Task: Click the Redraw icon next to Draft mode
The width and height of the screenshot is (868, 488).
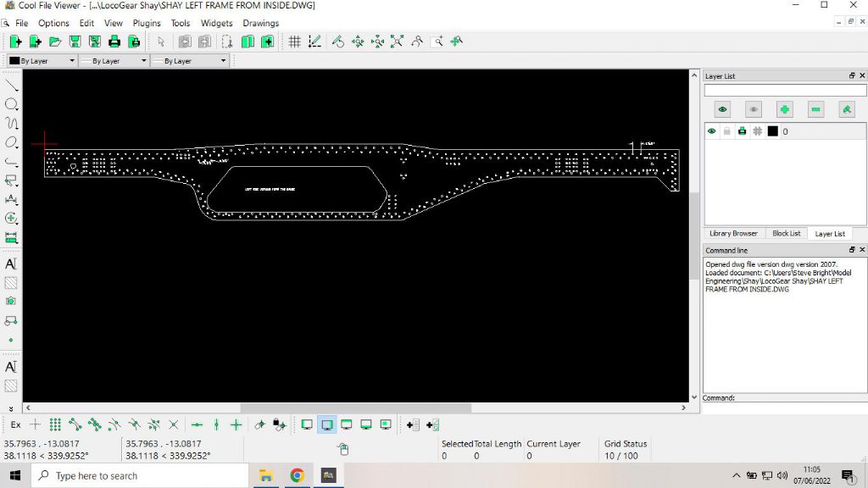Action: (338, 42)
